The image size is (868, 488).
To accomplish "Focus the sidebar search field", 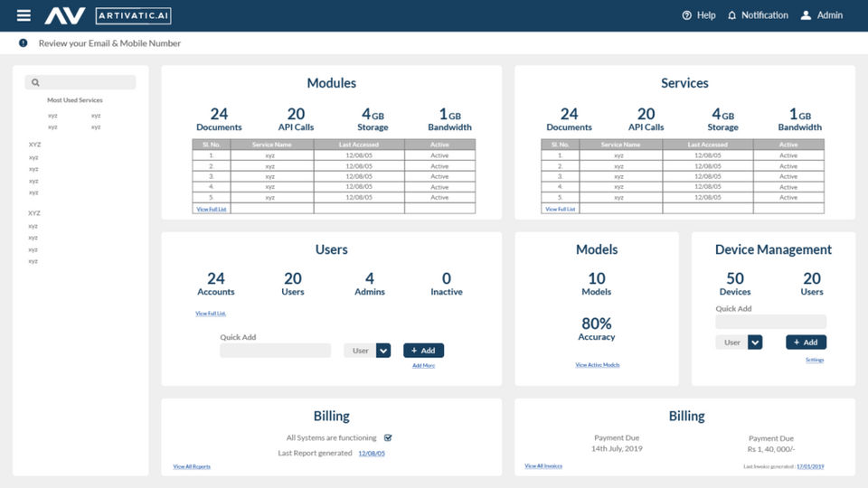I will pyautogui.click(x=80, y=82).
